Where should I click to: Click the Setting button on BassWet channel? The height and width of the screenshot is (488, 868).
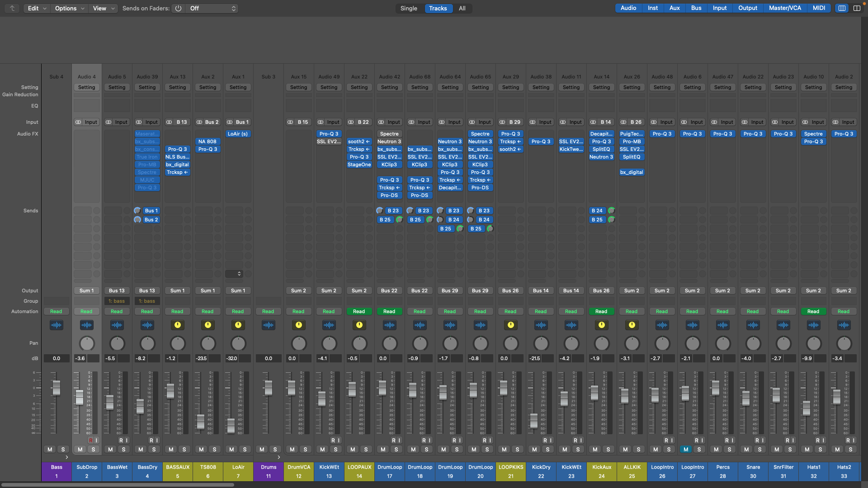click(x=117, y=87)
